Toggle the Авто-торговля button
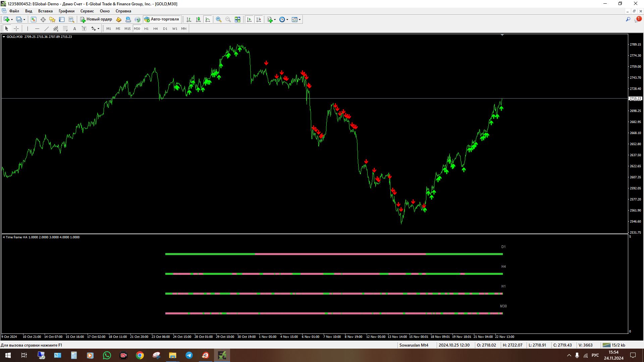Screen dimensions: 644x362 point(162,19)
